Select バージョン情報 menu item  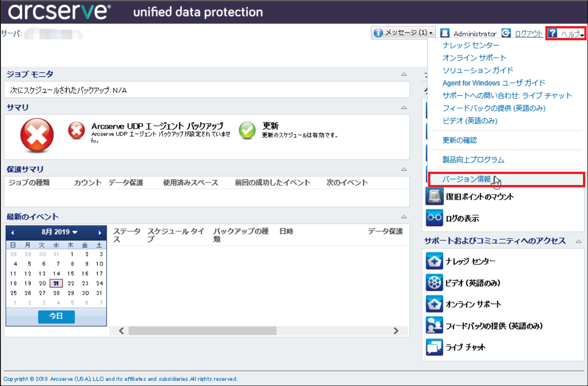click(506, 179)
